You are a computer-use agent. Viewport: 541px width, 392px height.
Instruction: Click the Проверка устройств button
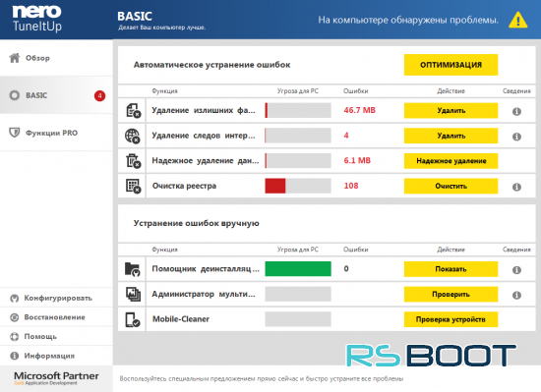pos(451,319)
